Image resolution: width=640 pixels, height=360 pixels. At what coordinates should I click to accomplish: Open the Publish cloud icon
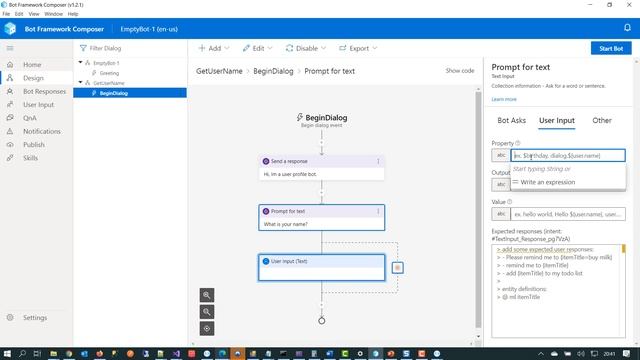[x=10, y=144]
